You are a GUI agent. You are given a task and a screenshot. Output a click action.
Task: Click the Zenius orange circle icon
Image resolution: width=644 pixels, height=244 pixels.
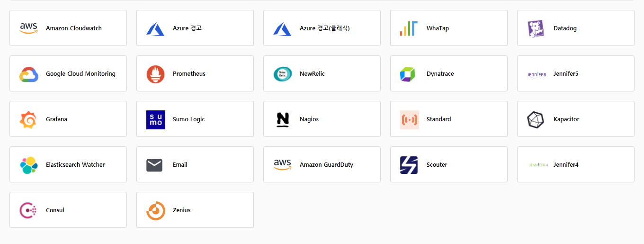tap(155, 210)
